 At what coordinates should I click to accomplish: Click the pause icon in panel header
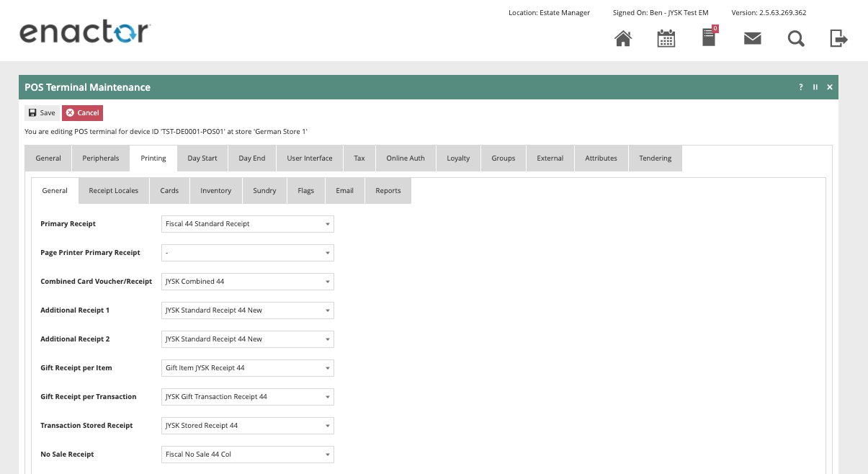(x=815, y=87)
